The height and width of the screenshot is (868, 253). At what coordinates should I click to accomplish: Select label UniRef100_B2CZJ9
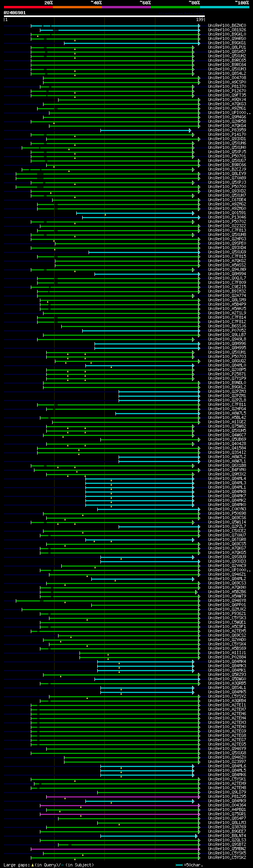point(227,169)
